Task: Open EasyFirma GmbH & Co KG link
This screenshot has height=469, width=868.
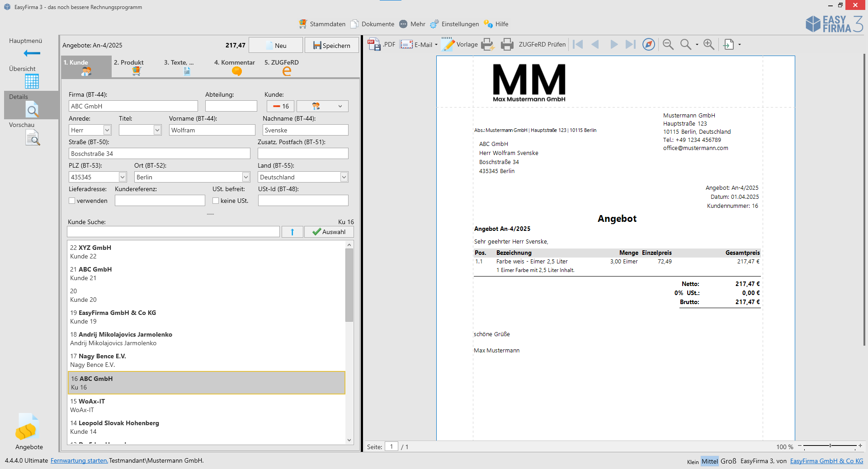Action: tap(826, 461)
